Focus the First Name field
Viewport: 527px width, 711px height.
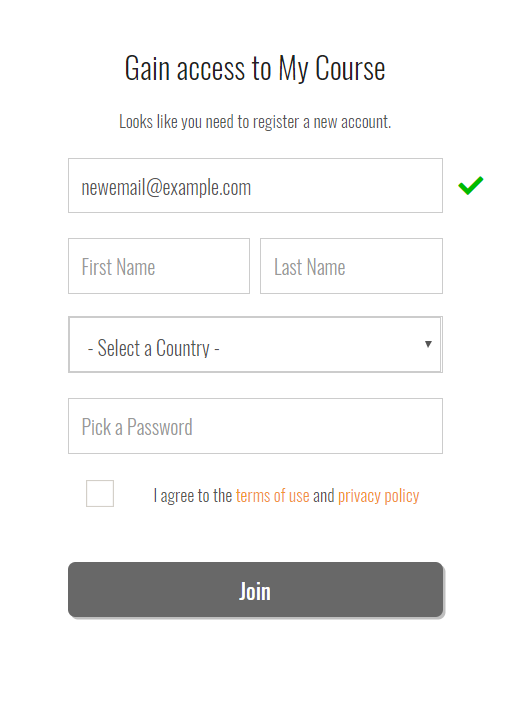pos(159,266)
